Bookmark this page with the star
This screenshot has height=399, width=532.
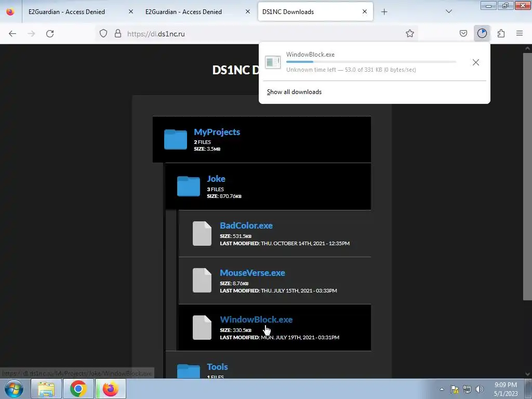tap(410, 34)
